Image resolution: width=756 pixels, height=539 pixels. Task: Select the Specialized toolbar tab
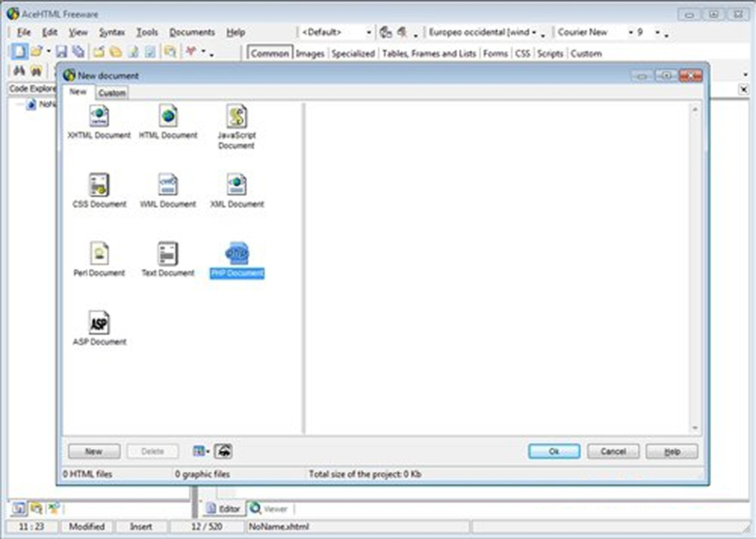tap(352, 54)
